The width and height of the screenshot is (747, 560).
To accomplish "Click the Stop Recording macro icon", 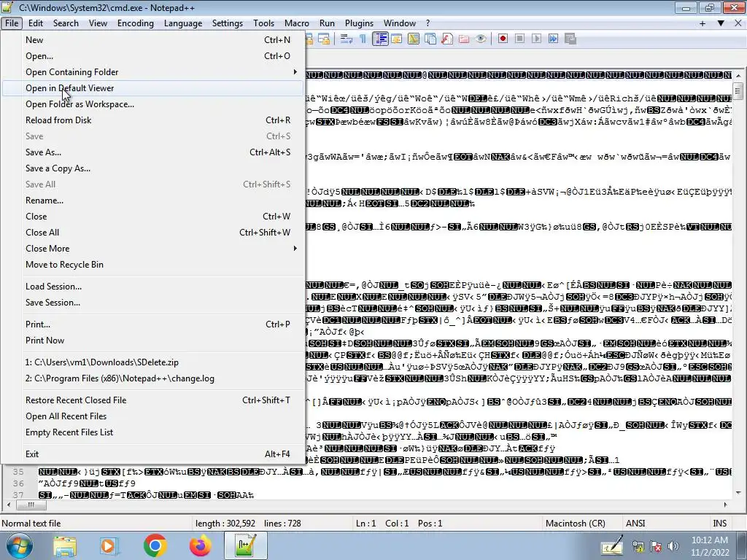I will (x=519, y=39).
